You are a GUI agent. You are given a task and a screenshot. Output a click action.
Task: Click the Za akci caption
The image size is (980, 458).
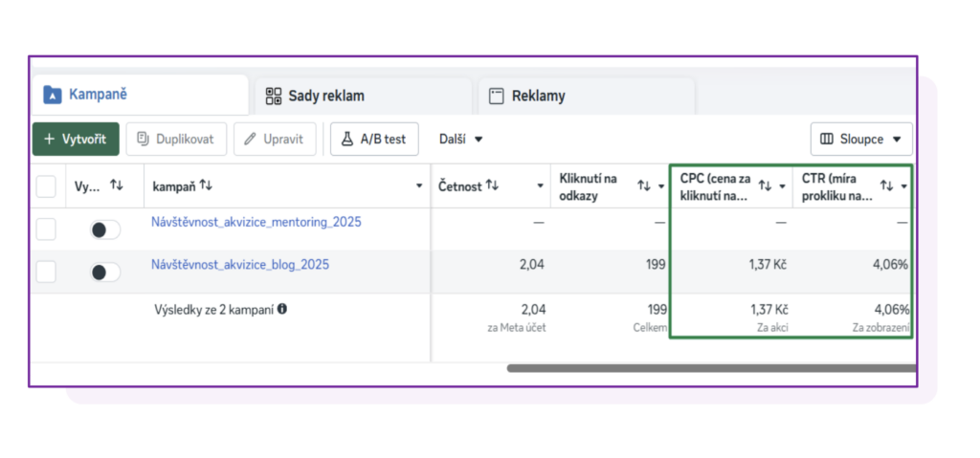(x=772, y=327)
